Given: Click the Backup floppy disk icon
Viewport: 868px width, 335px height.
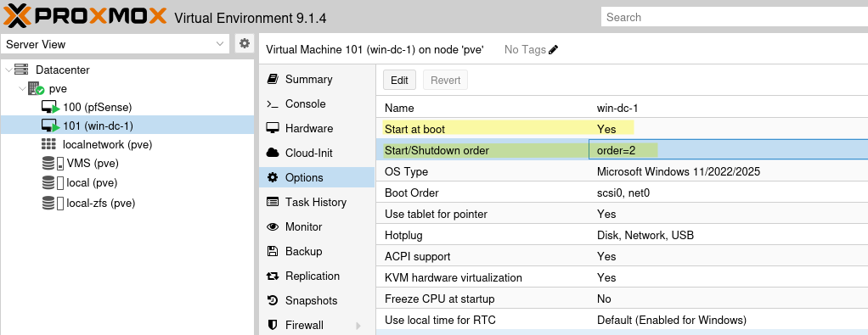Looking at the screenshot, I should (272, 251).
